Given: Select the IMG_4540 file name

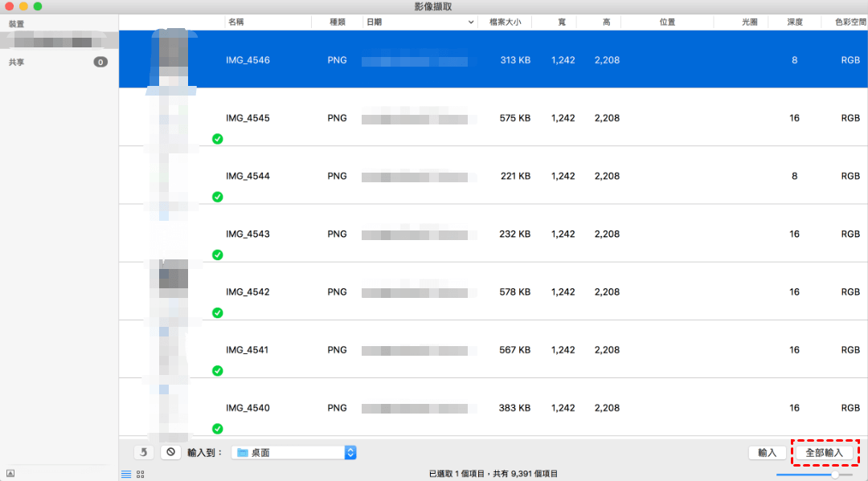Looking at the screenshot, I should pos(248,408).
